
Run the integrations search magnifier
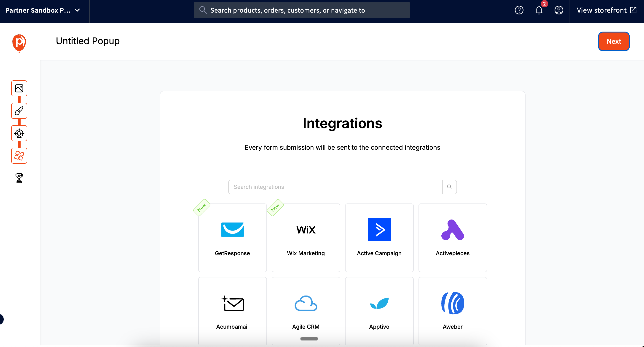coord(450,187)
